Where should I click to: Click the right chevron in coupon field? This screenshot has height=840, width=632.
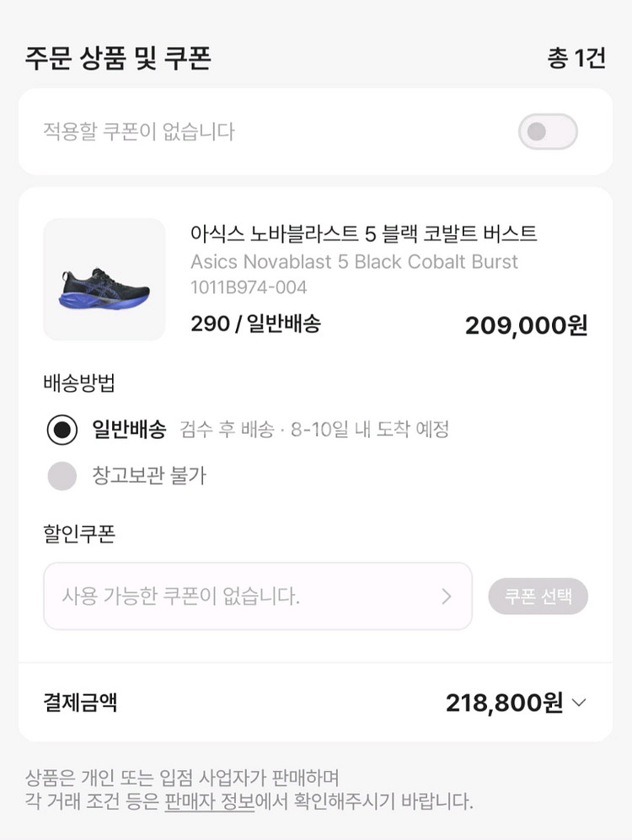pos(446,597)
